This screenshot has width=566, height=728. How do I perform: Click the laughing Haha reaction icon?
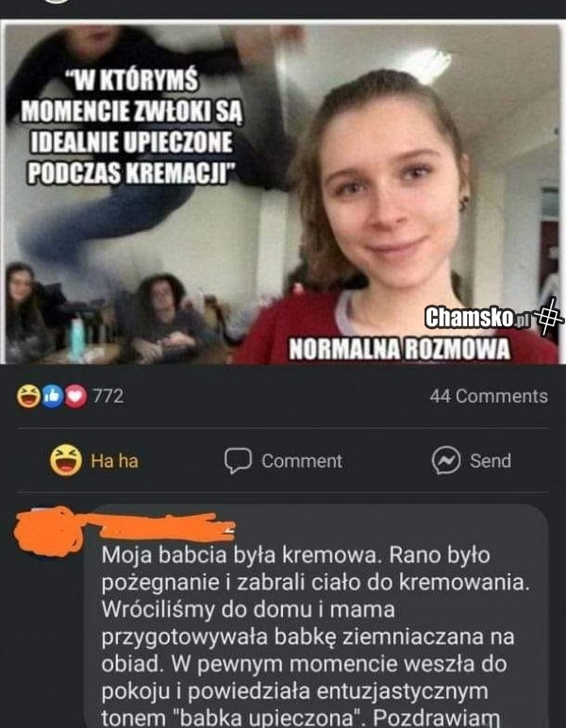(x=28, y=396)
